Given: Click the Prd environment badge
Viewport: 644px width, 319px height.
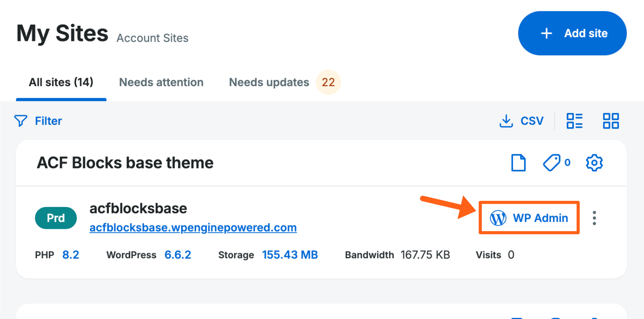Looking at the screenshot, I should (x=56, y=218).
